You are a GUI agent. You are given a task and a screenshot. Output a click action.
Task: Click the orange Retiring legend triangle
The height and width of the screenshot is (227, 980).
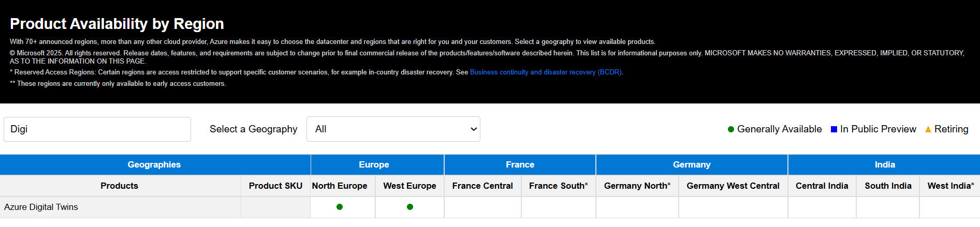(928, 129)
